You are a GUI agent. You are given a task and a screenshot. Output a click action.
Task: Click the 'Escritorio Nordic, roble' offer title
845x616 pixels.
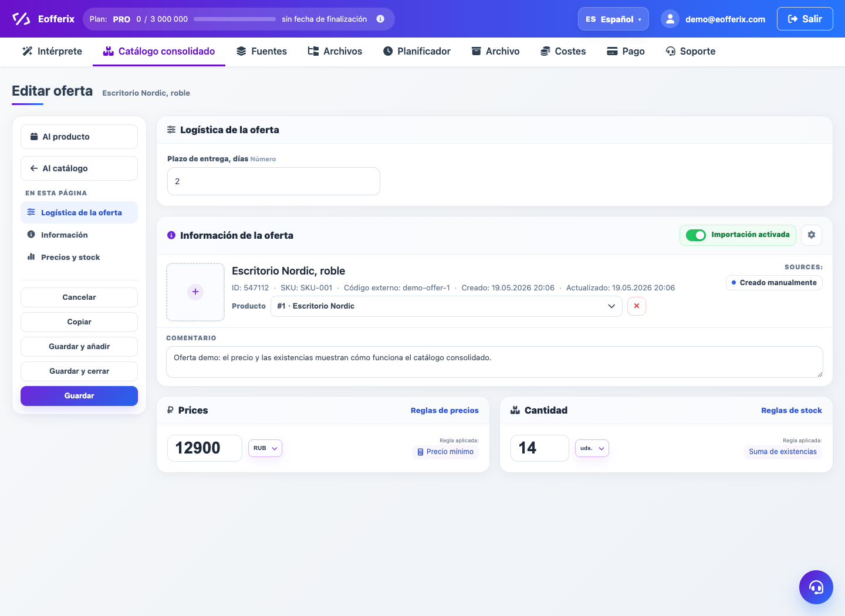[288, 271]
